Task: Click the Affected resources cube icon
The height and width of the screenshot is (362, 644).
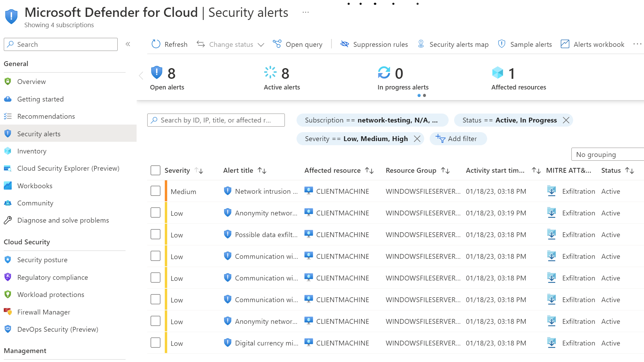Action: coord(497,73)
